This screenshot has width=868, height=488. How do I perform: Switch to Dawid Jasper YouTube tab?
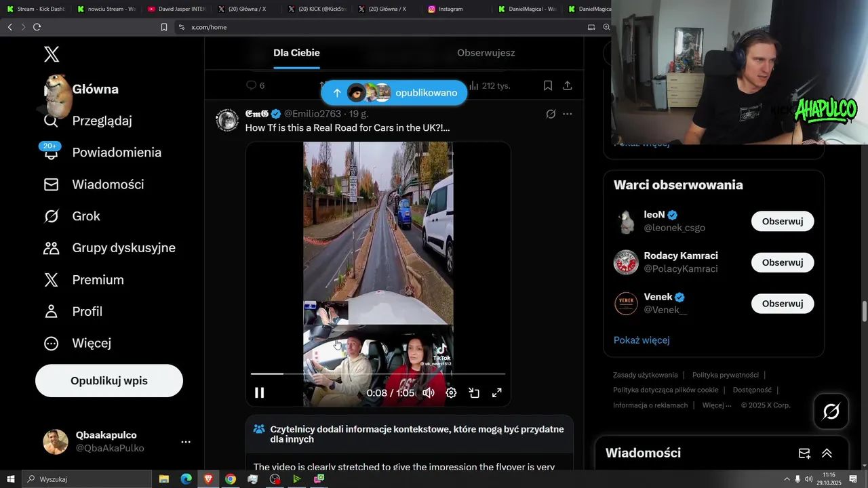[x=176, y=9]
